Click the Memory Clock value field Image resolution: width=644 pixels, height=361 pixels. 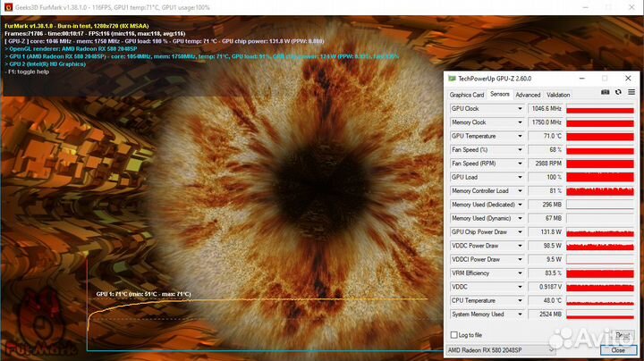pyautogui.click(x=546, y=122)
